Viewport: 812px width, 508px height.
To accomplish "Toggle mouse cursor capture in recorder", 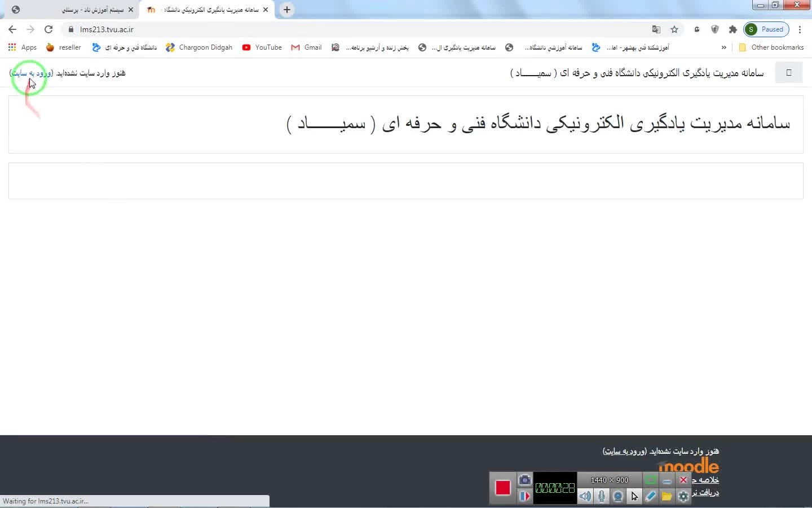I will [634, 496].
